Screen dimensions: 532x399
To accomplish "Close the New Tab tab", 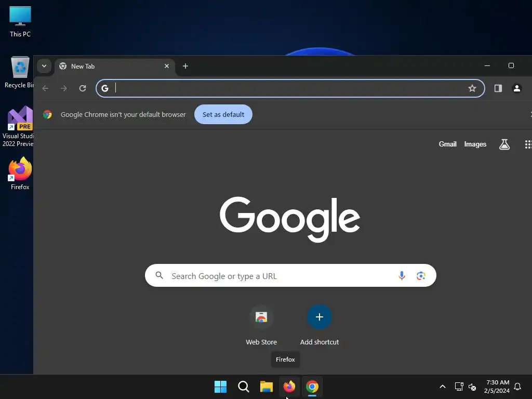I will click(x=167, y=66).
